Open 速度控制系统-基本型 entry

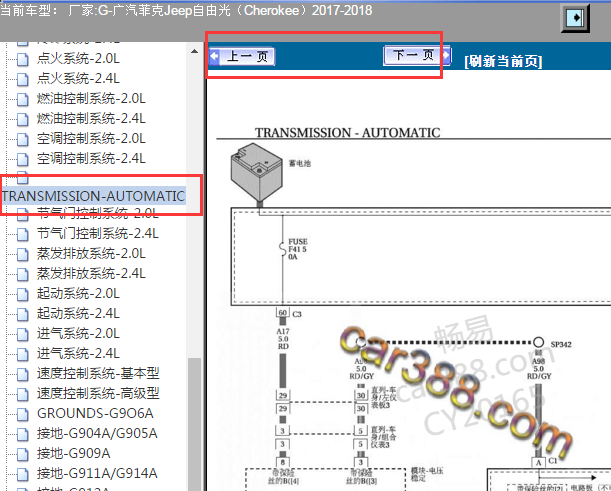point(98,373)
